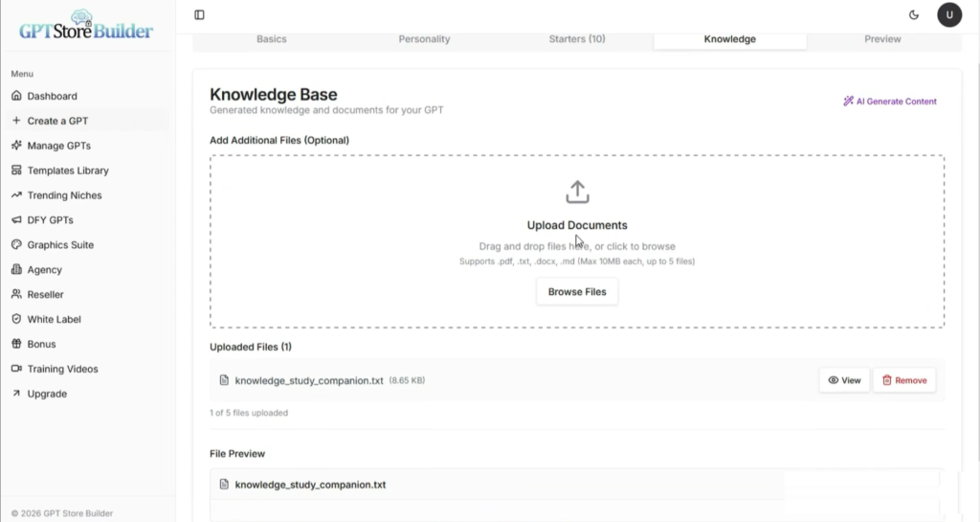Open Trending Niches page
The image size is (980, 522).
[64, 195]
